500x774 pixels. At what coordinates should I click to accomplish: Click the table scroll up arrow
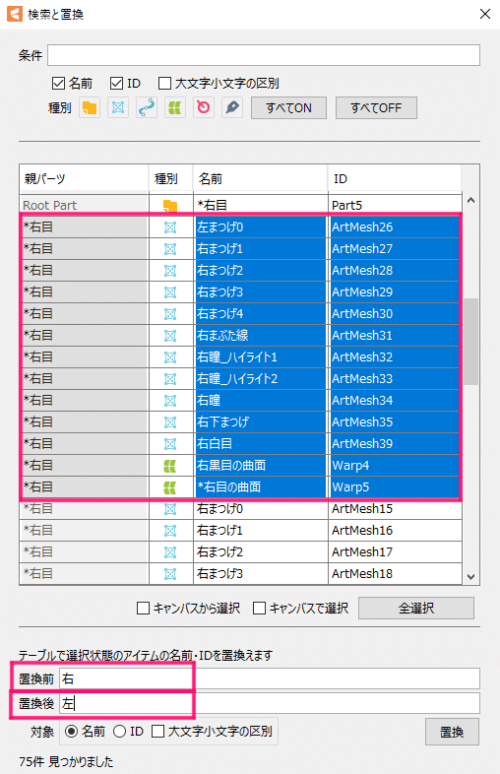[471, 200]
